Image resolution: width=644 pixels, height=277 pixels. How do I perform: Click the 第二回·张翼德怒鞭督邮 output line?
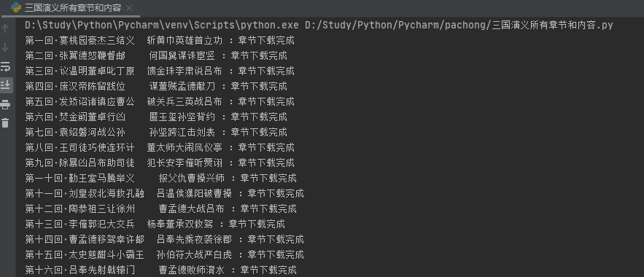coord(156,55)
